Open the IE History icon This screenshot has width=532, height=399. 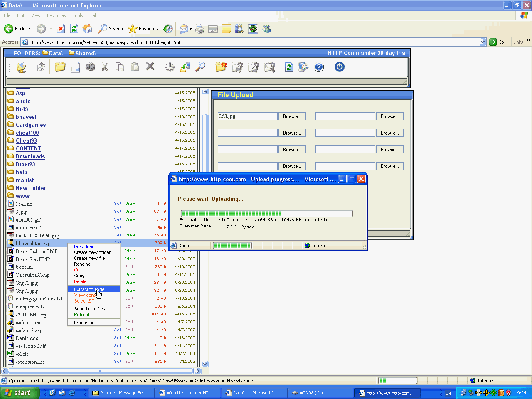[168, 29]
